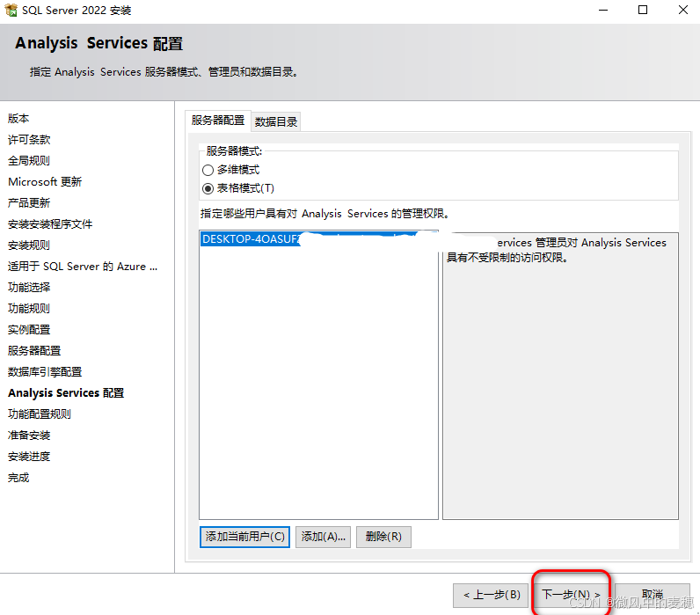This screenshot has width=700, height=615.
Task: Click 实例配置 step in sidebar
Action: (29, 330)
